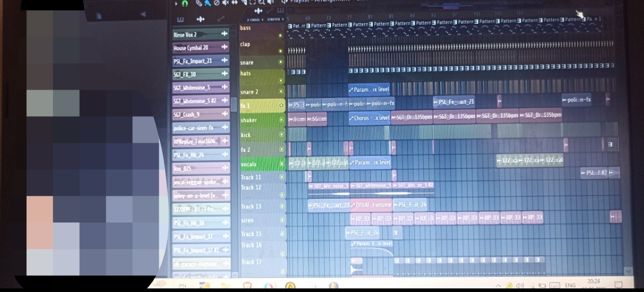Select PSL_Fx_Hit_16 in the picker list
644x292 pixels.
coord(201,223)
